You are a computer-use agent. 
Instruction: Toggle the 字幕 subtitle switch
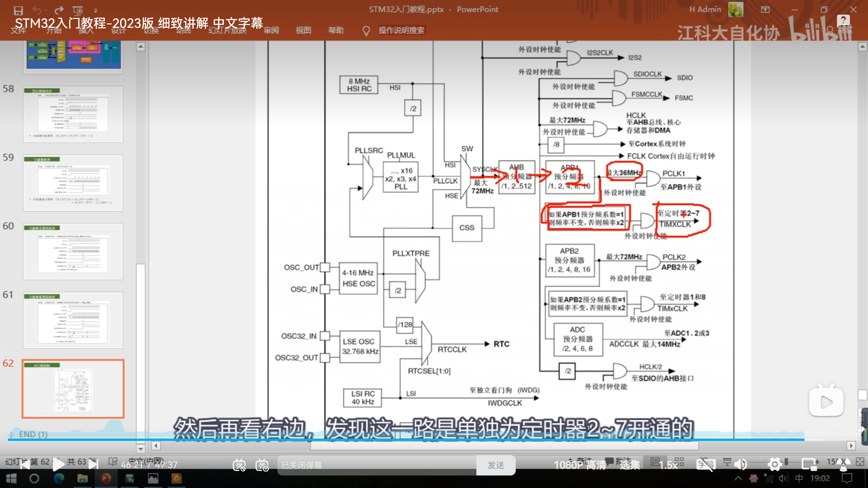706,465
